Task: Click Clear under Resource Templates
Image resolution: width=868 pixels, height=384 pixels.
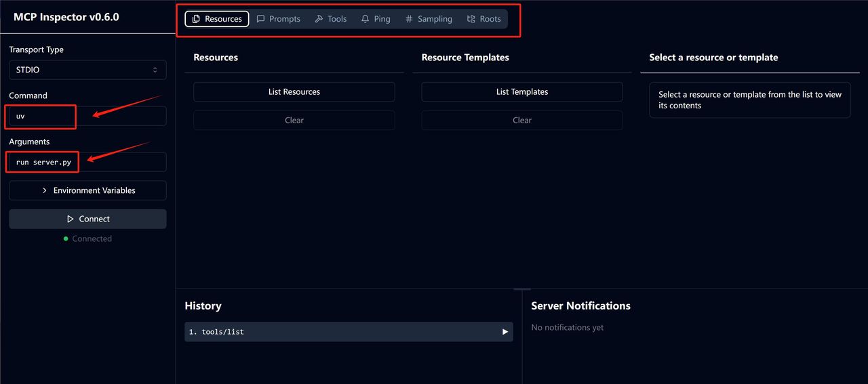Action: coord(521,121)
